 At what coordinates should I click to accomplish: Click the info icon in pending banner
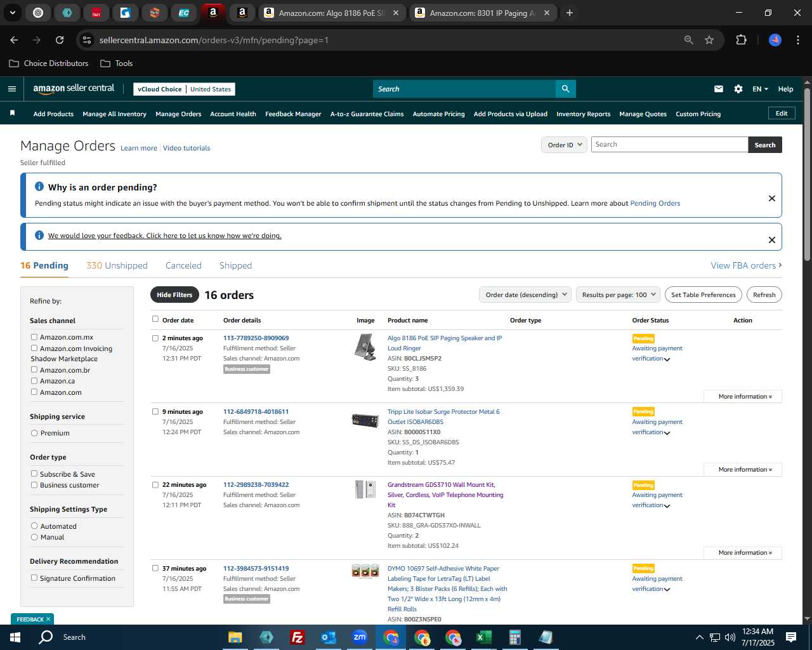[x=39, y=187]
